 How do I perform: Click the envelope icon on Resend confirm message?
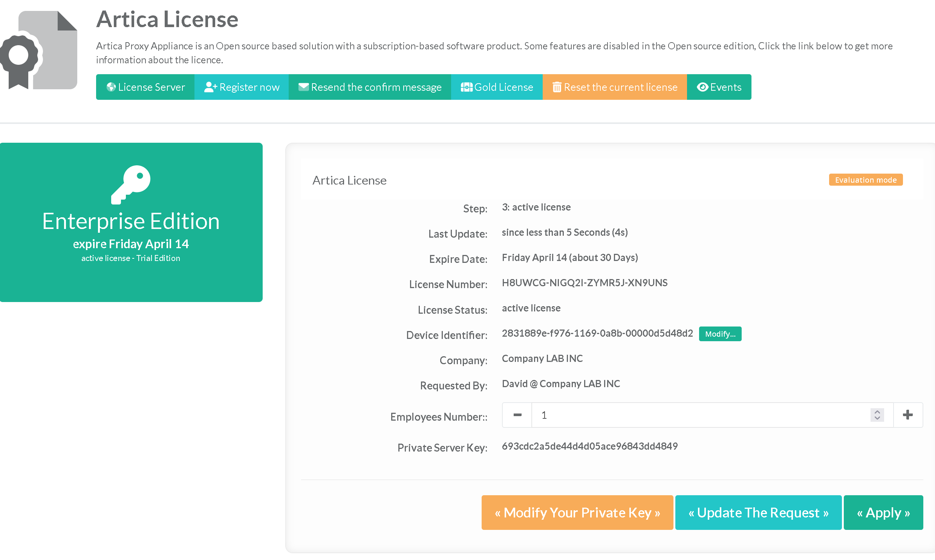[303, 87]
